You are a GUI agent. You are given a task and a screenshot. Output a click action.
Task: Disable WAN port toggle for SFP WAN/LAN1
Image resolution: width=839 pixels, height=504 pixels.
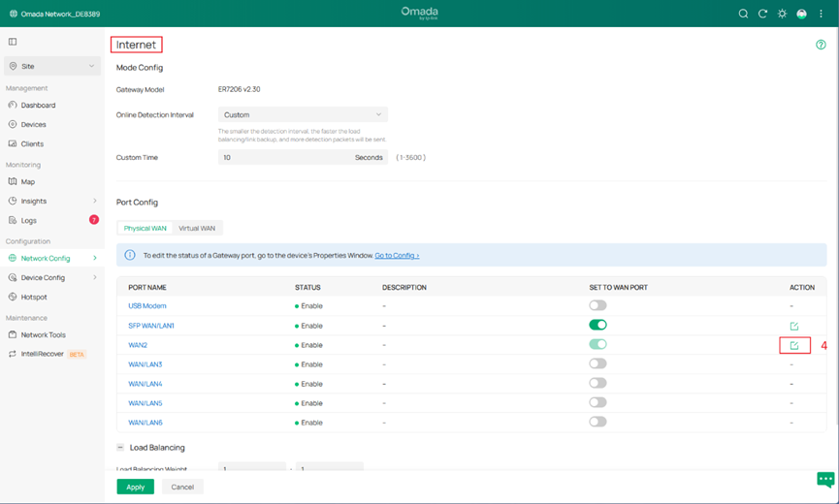pos(597,326)
